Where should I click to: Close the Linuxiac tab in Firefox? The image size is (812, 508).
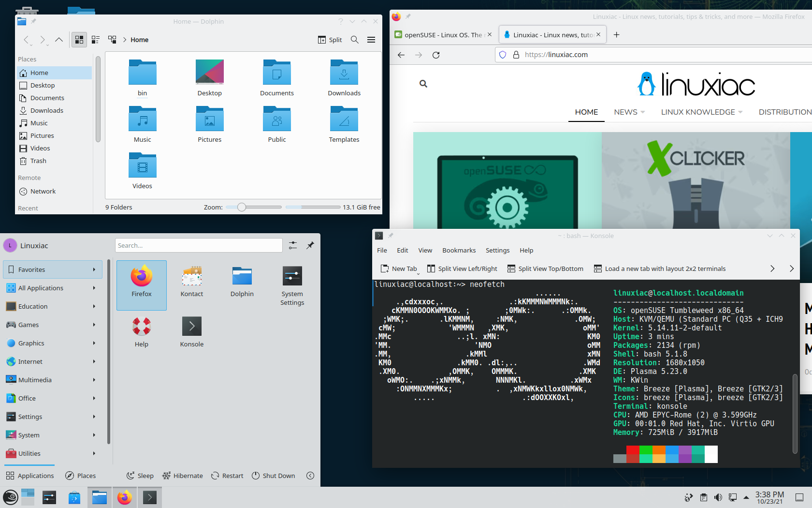pos(598,34)
